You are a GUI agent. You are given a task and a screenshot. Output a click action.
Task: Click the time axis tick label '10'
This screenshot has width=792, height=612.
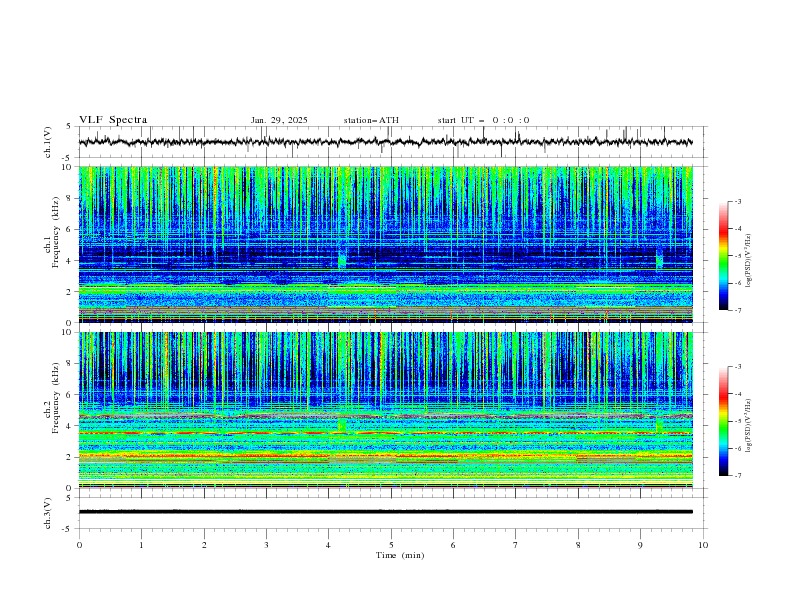tap(703, 545)
